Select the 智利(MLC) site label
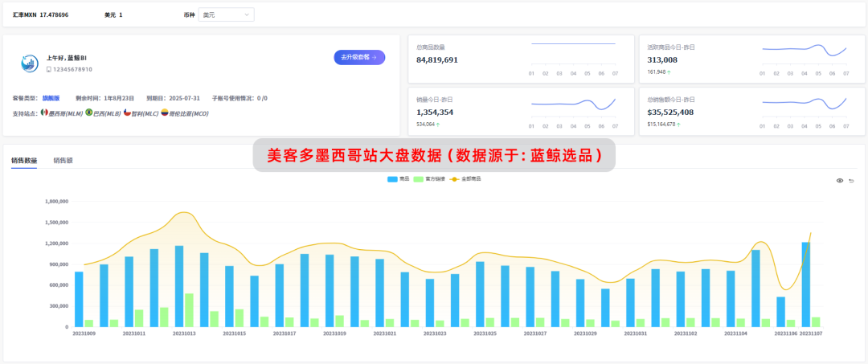Viewport: 868px width, 364px height. 145,113
